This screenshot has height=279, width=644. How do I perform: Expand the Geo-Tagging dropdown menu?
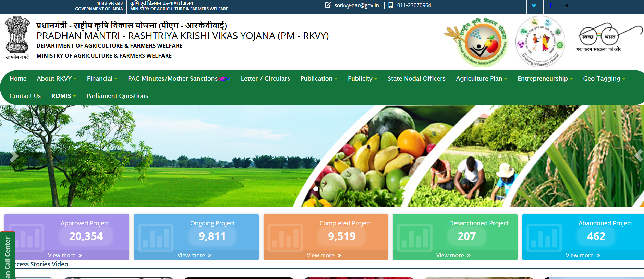click(x=604, y=79)
